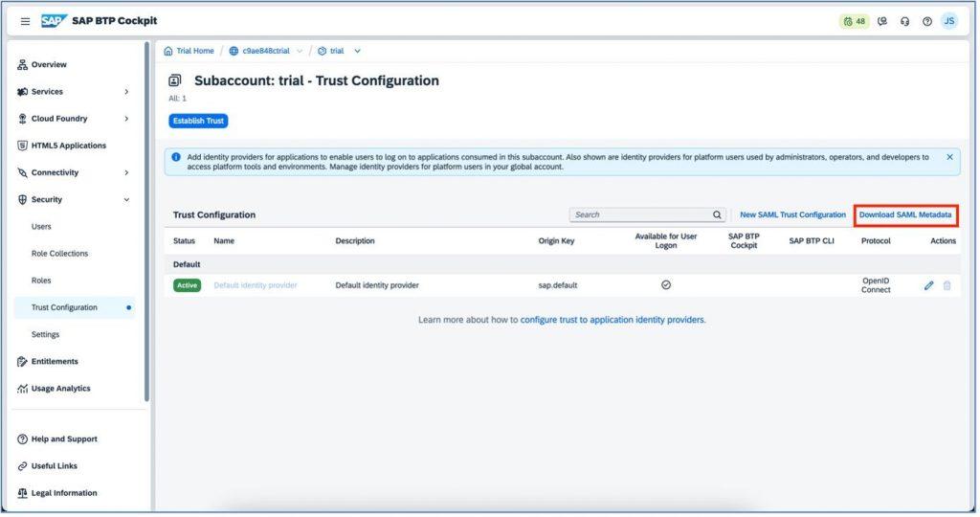
Task: Open the trial subaccount breadcrumb dropdown
Action: [359, 52]
